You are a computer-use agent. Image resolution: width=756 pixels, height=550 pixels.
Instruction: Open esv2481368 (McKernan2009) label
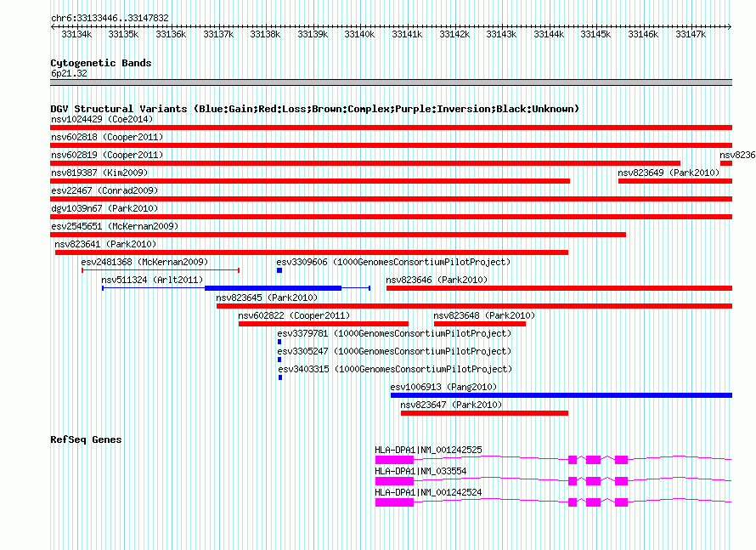coord(144,262)
